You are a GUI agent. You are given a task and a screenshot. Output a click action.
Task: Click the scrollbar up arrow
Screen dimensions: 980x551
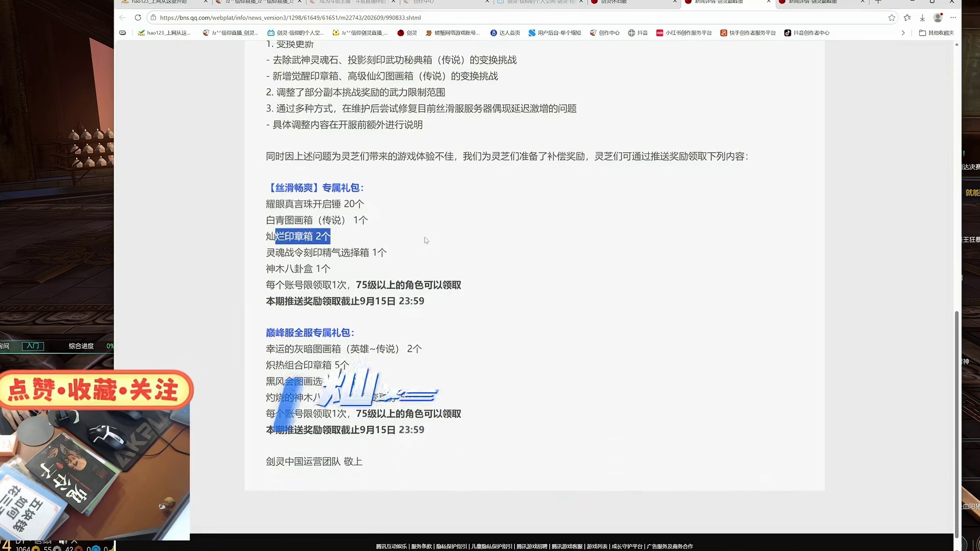(957, 44)
